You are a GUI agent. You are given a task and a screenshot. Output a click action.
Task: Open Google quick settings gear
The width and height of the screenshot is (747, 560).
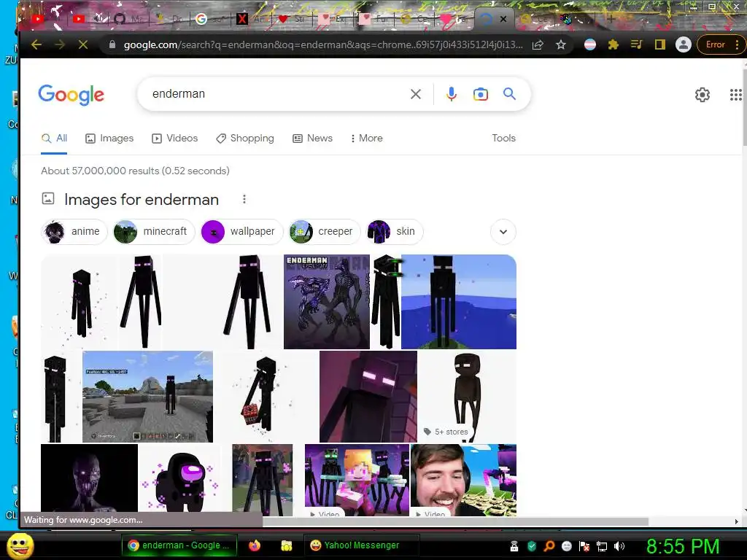point(703,95)
